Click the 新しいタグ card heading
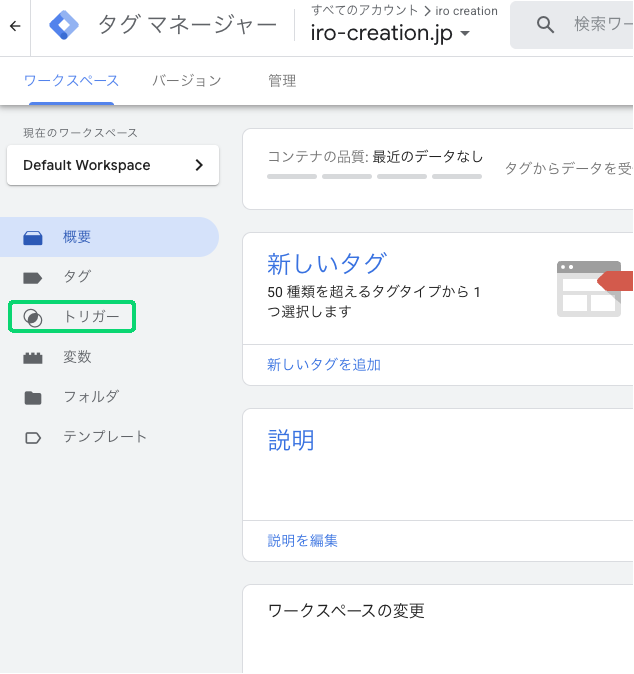The height and width of the screenshot is (674, 634). point(326,264)
